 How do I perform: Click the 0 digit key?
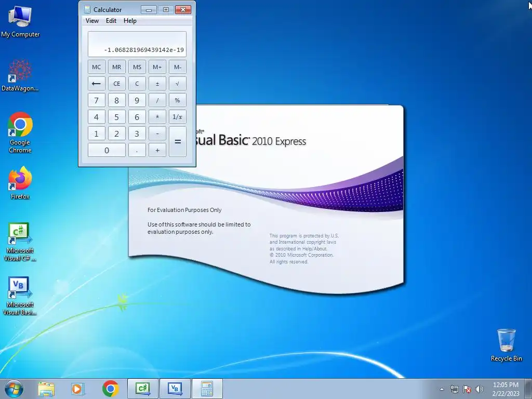point(107,150)
